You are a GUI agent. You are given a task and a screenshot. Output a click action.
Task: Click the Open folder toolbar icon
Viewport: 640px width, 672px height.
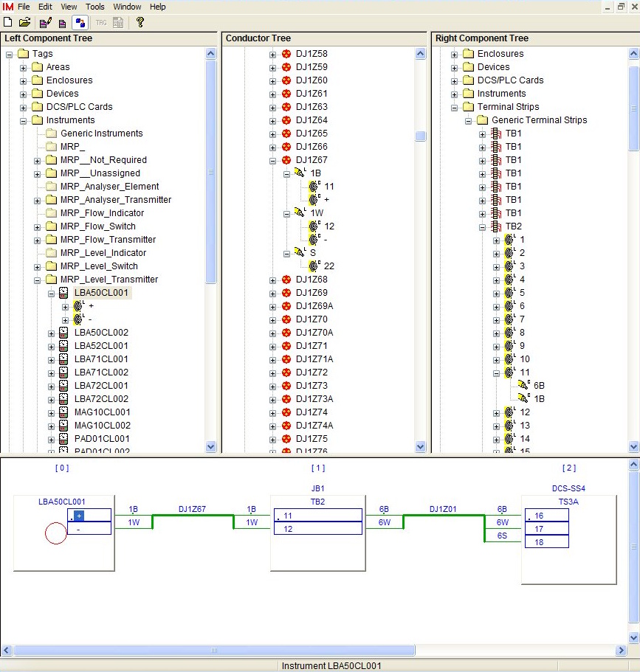24,22
